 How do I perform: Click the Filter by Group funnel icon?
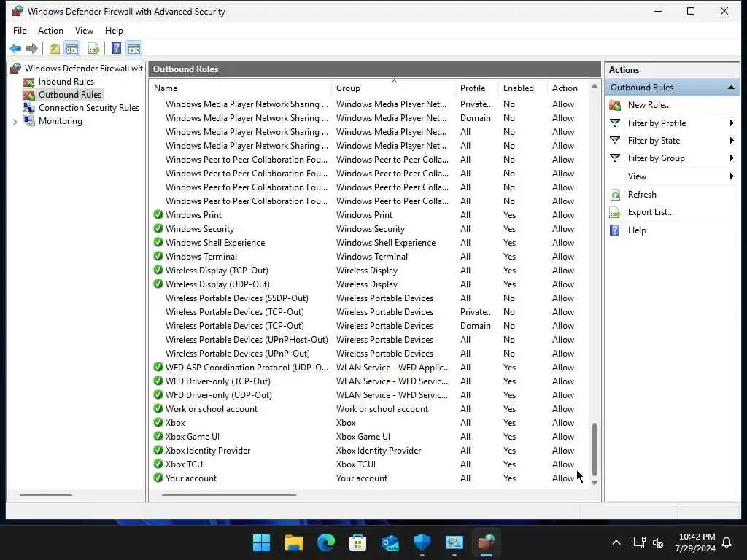click(x=615, y=158)
